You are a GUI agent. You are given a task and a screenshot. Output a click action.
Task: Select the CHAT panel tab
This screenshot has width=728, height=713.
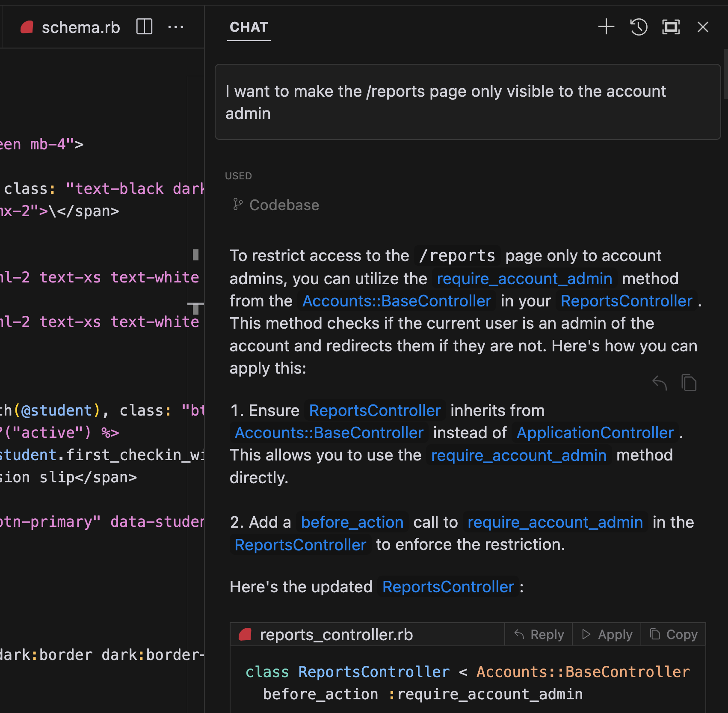[x=249, y=27]
